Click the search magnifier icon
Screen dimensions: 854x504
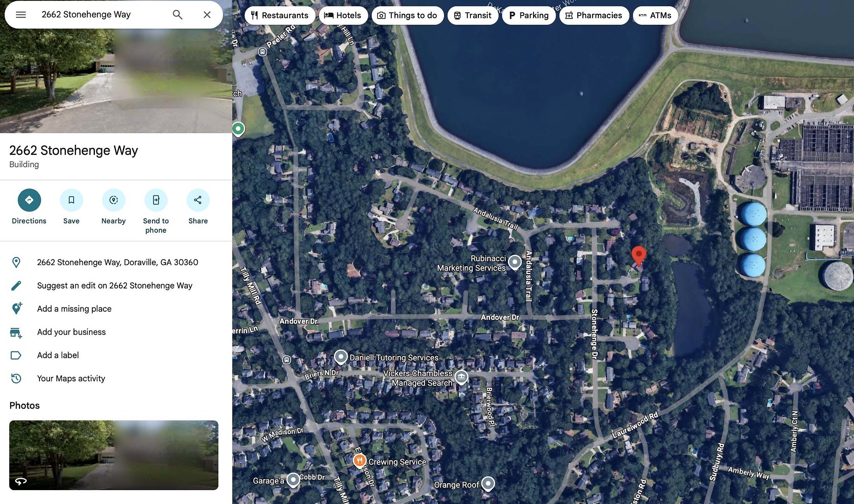click(178, 15)
